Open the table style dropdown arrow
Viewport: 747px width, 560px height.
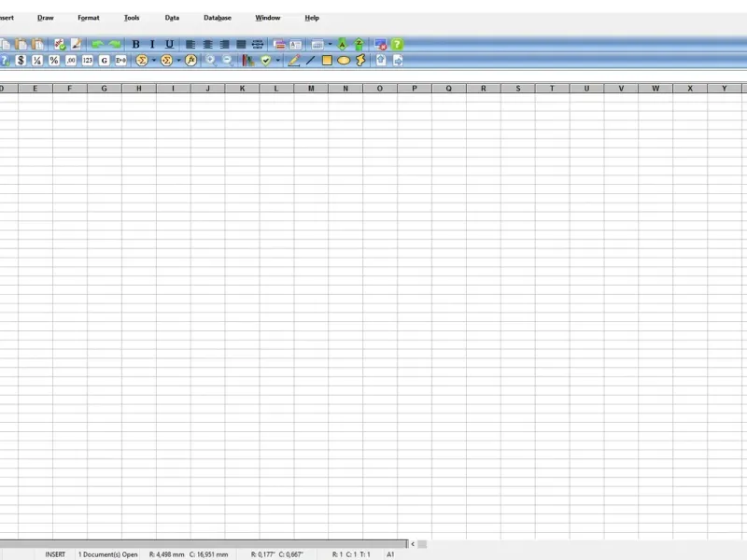coord(331,45)
